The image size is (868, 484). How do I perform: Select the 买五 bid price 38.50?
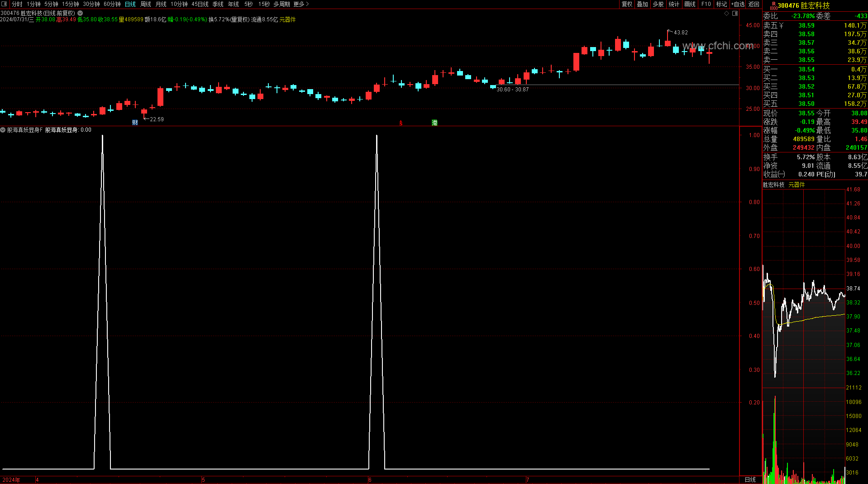pos(806,104)
